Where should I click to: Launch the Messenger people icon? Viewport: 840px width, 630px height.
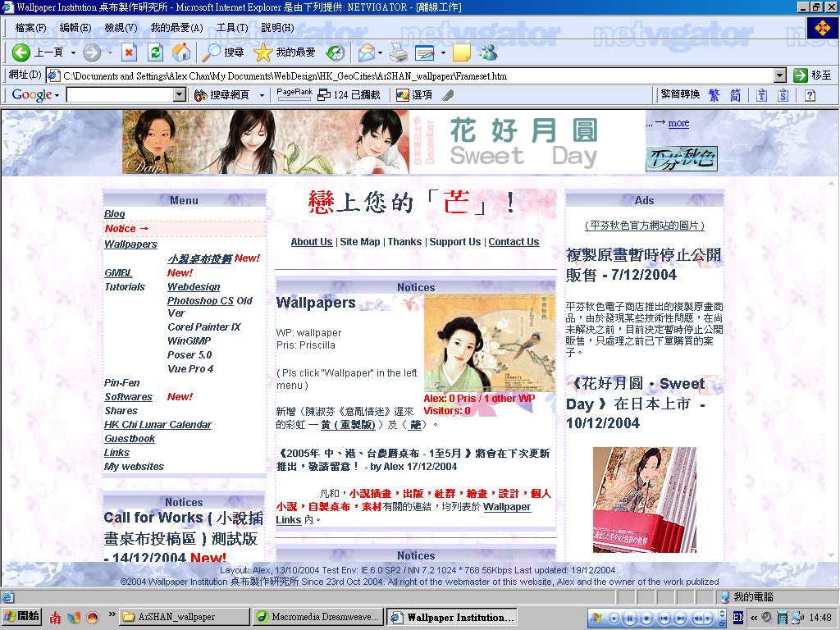489,52
